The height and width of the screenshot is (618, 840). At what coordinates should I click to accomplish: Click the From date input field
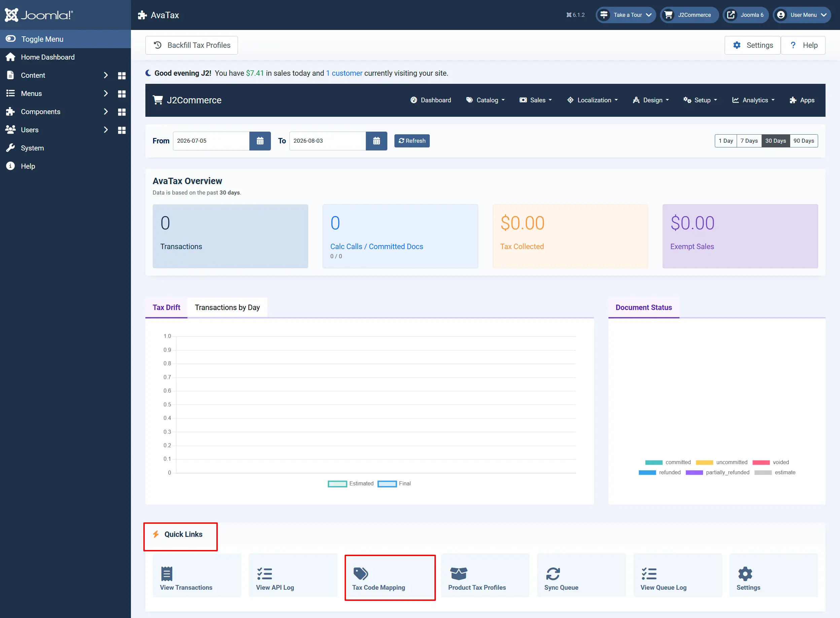[x=211, y=141]
